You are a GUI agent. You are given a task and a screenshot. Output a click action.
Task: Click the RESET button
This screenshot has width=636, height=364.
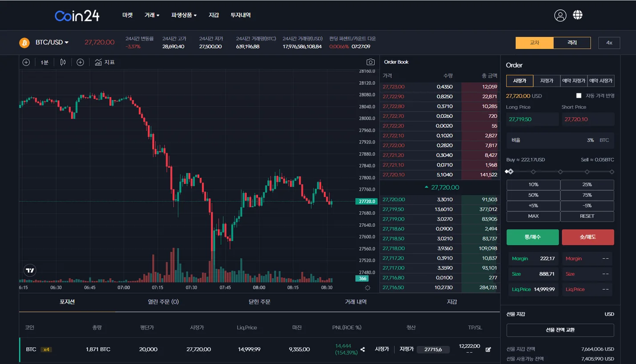point(587,216)
